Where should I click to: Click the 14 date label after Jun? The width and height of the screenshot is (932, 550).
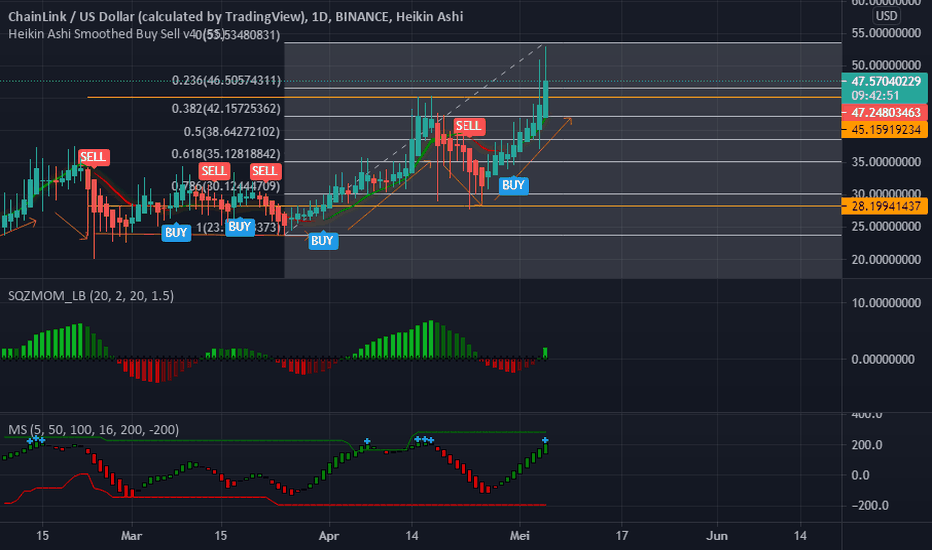pos(801,536)
